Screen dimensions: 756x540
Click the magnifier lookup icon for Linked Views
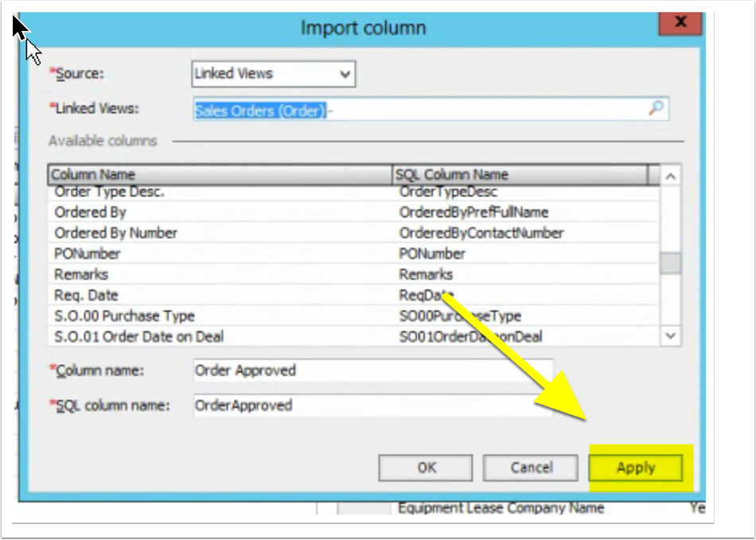point(655,108)
